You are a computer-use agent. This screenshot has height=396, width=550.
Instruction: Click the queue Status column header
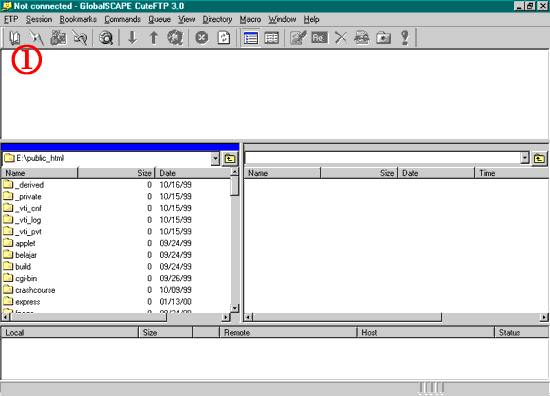coord(522,333)
